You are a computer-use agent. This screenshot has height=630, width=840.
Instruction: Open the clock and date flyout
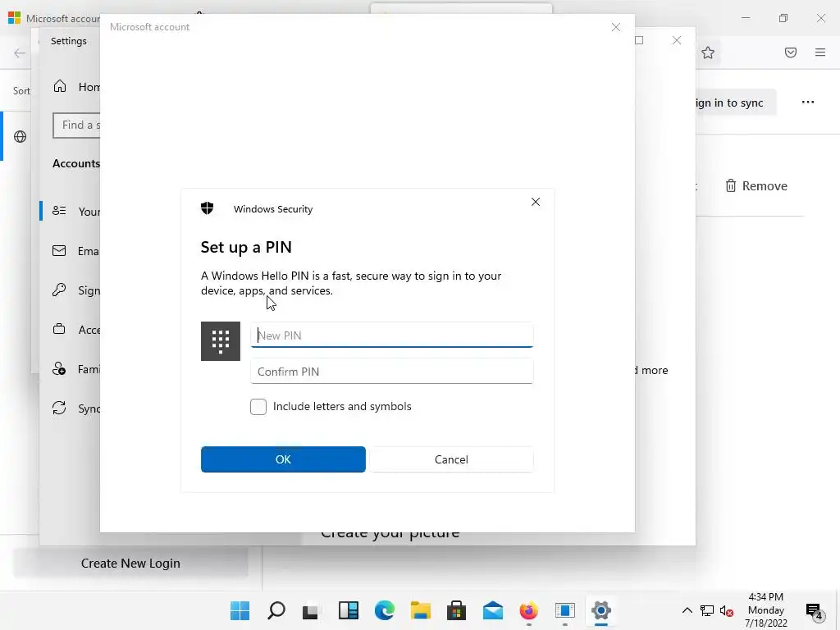pyautogui.click(x=765, y=610)
